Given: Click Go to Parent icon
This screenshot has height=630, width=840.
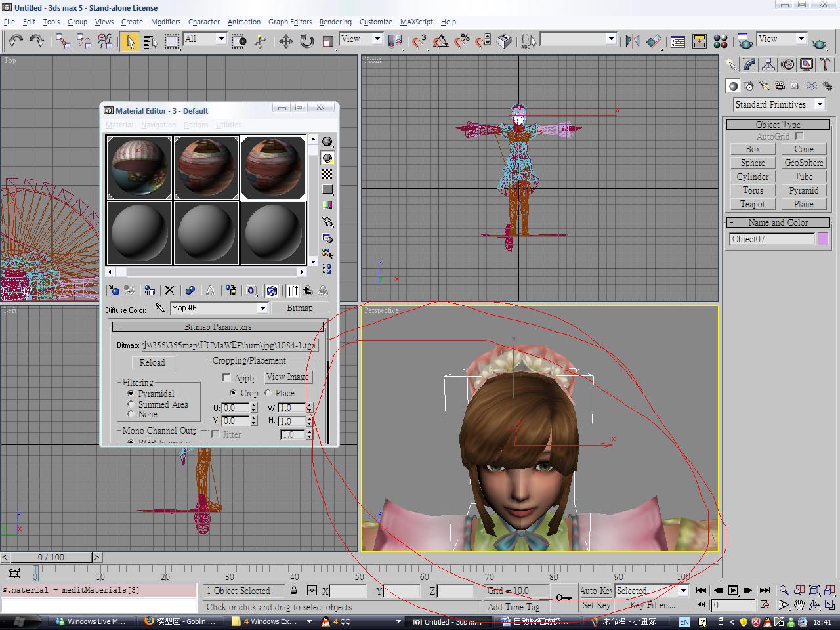Looking at the screenshot, I should (x=307, y=290).
